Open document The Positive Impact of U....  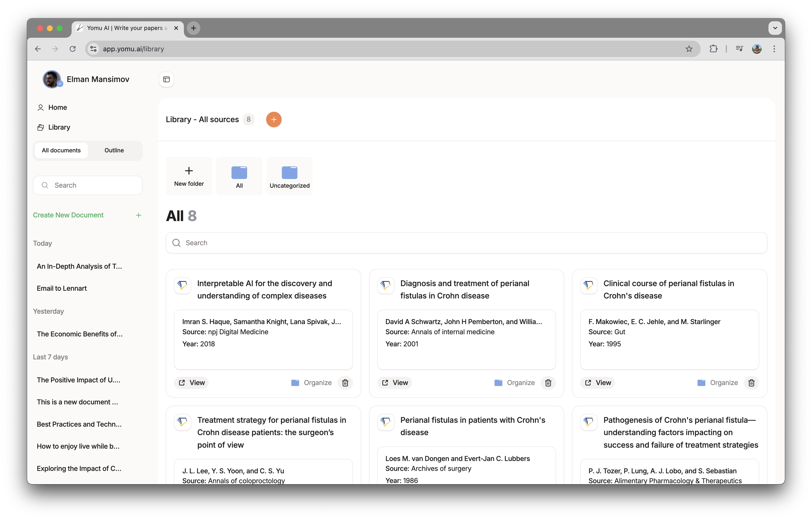[79, 380]
